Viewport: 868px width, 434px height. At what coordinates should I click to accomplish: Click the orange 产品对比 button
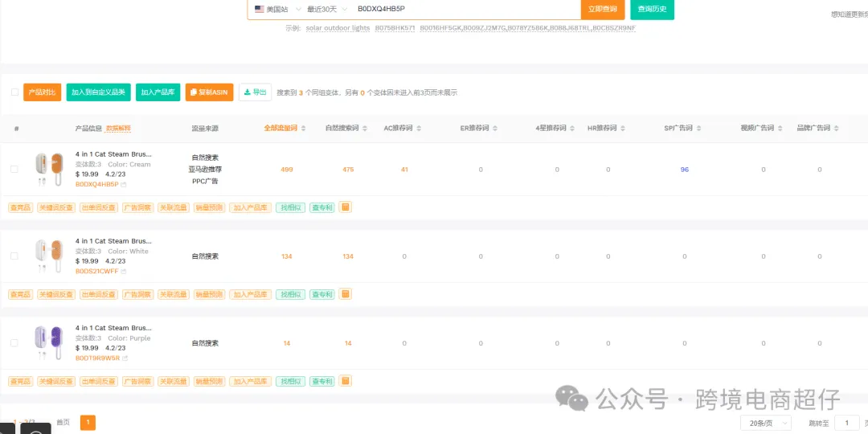click(42, 92)
